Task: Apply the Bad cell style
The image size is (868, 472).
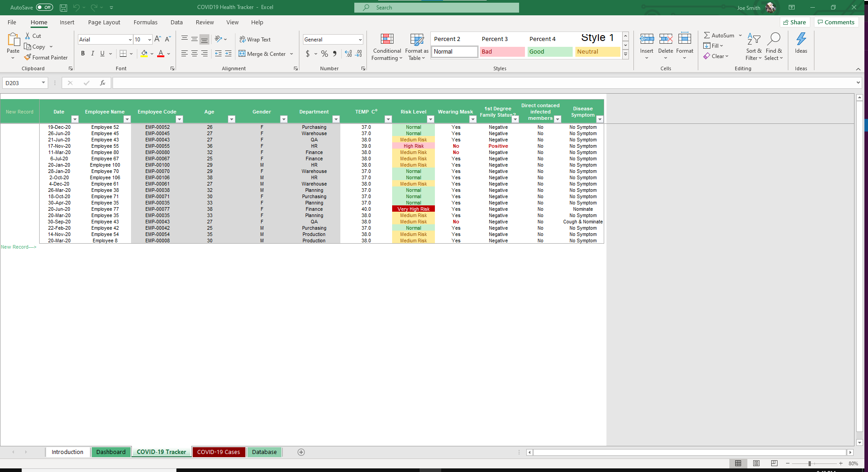Action: point(502,52)
